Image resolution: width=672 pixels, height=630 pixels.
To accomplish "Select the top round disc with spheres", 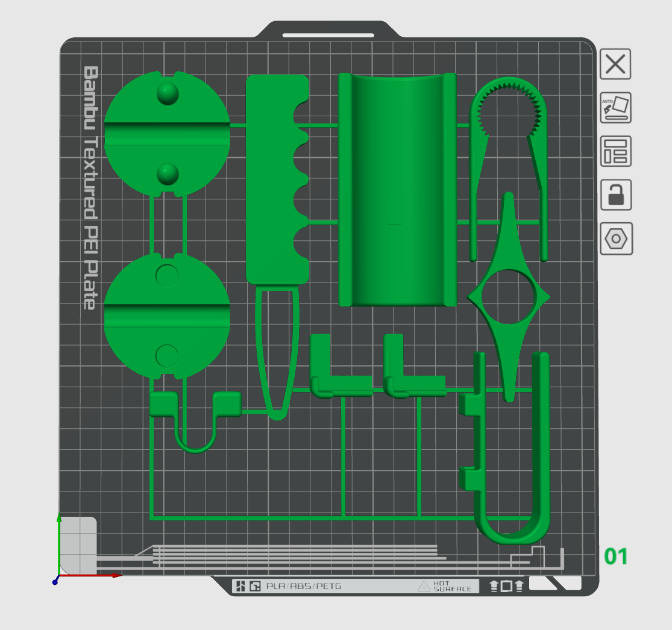I will pyautogui.click(x=167, y=134).
